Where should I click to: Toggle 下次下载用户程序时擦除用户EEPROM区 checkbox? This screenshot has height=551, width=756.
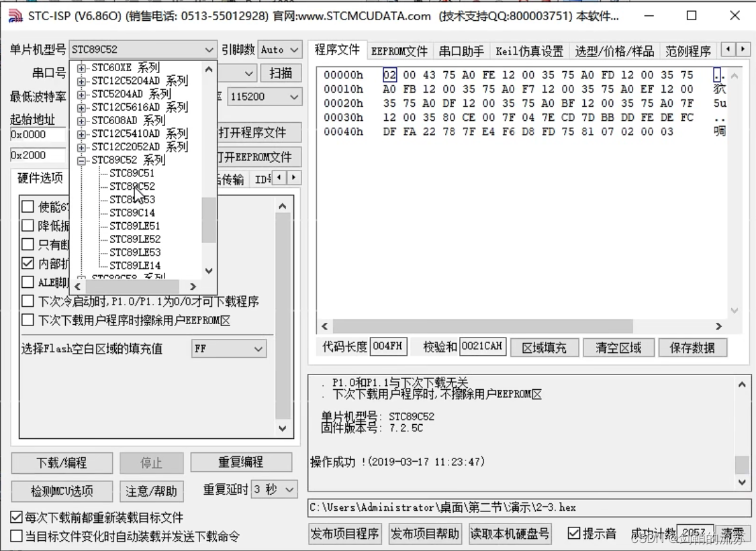click(x=28, y=320)
